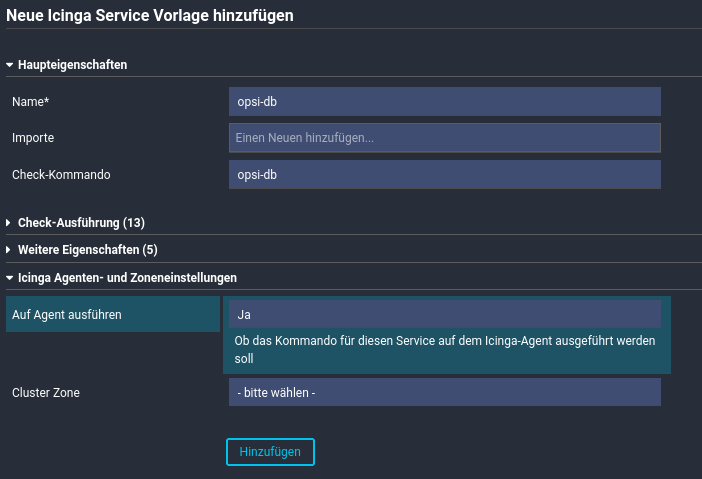Click the description text 'Ob das Kommando für diesen Service...'
The image size is (702, 479).
[x=445, y=350]
